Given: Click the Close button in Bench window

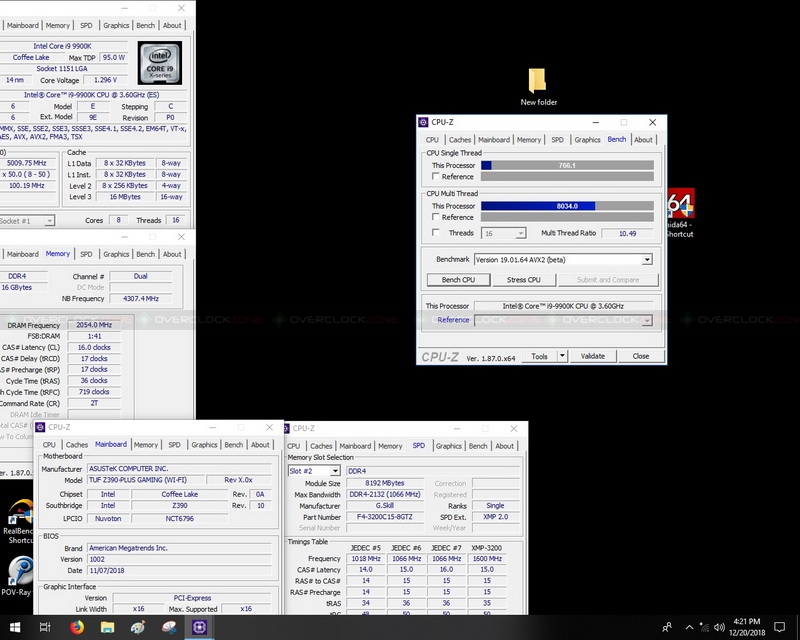Looking at the screenshot, I should (641, 356).
